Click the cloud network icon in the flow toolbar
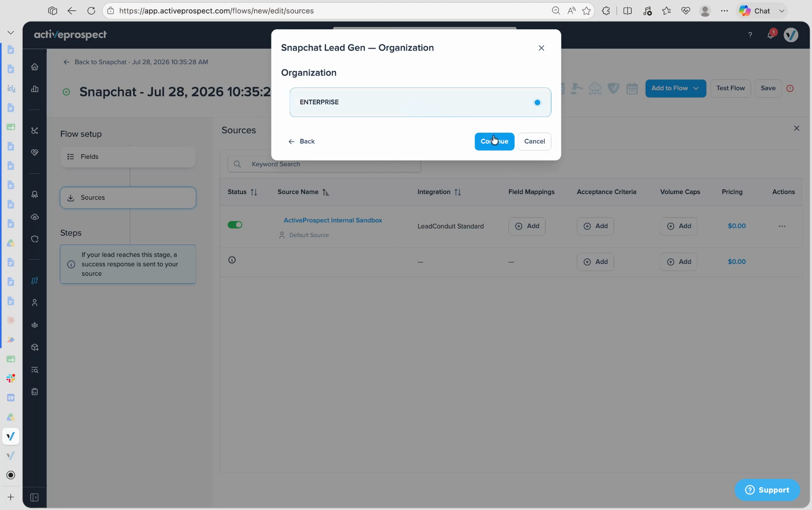 pyautogui.click(x=595, y=88)
